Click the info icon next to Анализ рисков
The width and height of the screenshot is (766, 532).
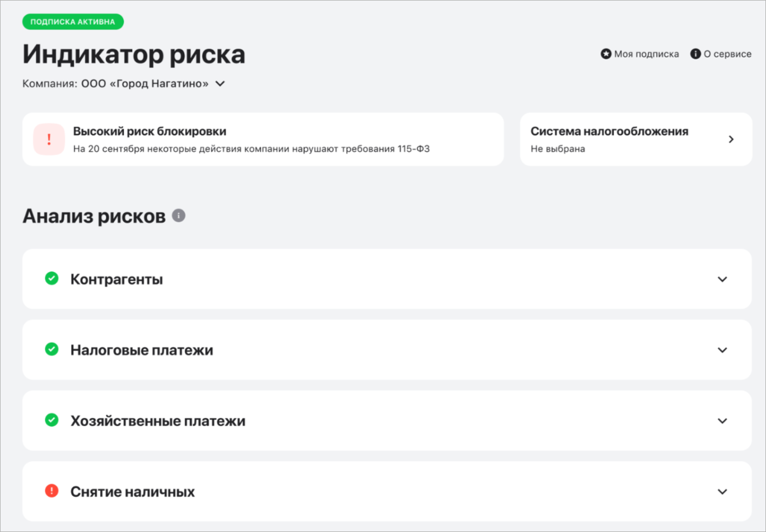179,216
